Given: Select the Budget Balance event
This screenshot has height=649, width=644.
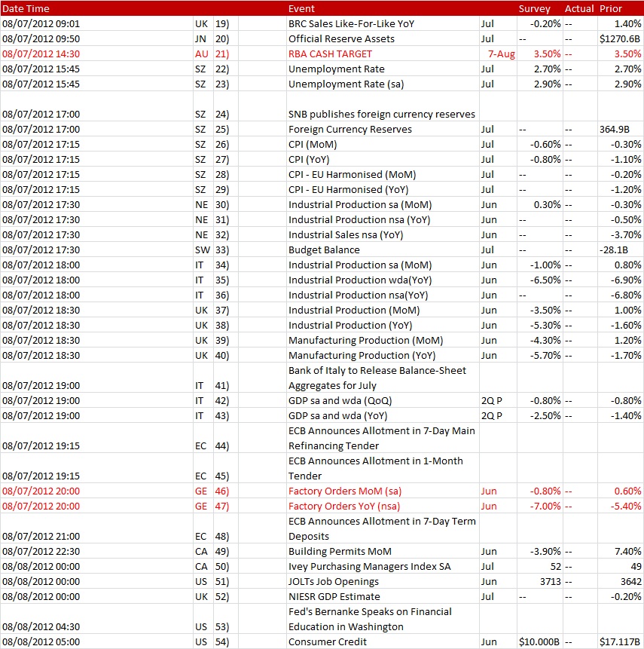Looking at the screenshot, I should click(324, 249).
